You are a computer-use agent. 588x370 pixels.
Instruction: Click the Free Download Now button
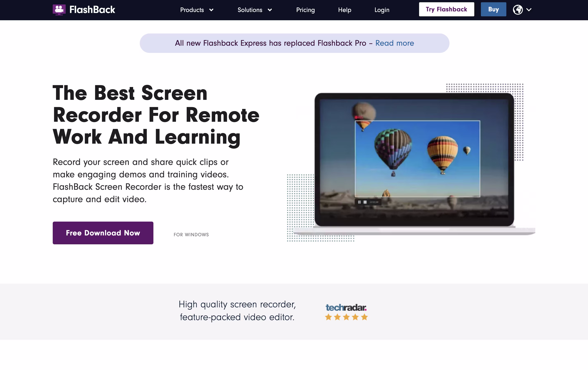[103, 233]
